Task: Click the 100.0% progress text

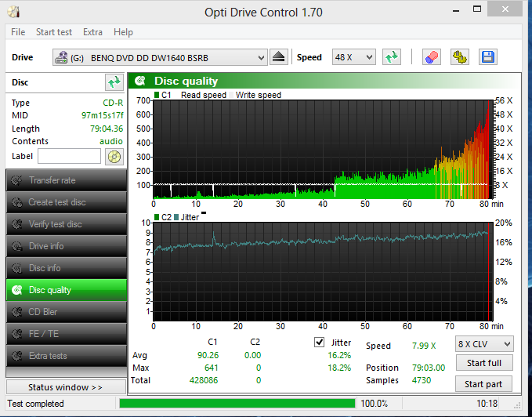Action: tap(374, 404)
